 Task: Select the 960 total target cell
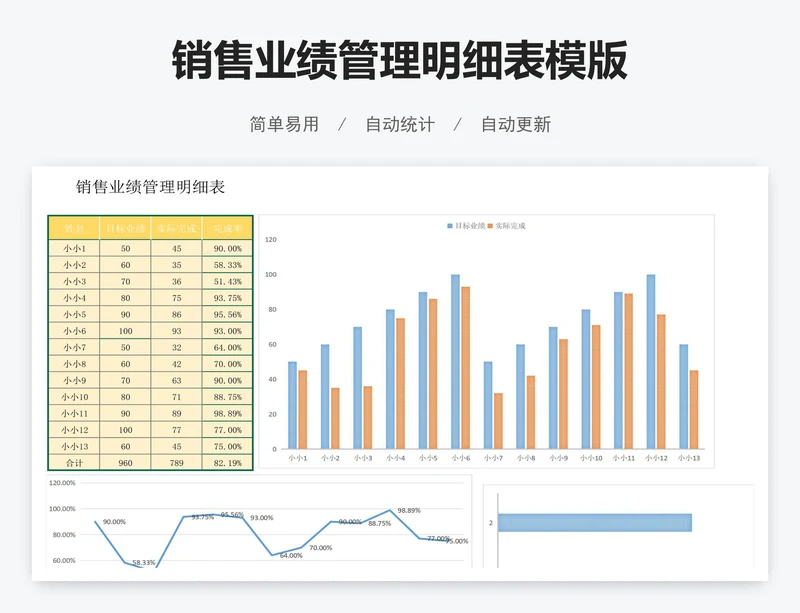(126, 463)
